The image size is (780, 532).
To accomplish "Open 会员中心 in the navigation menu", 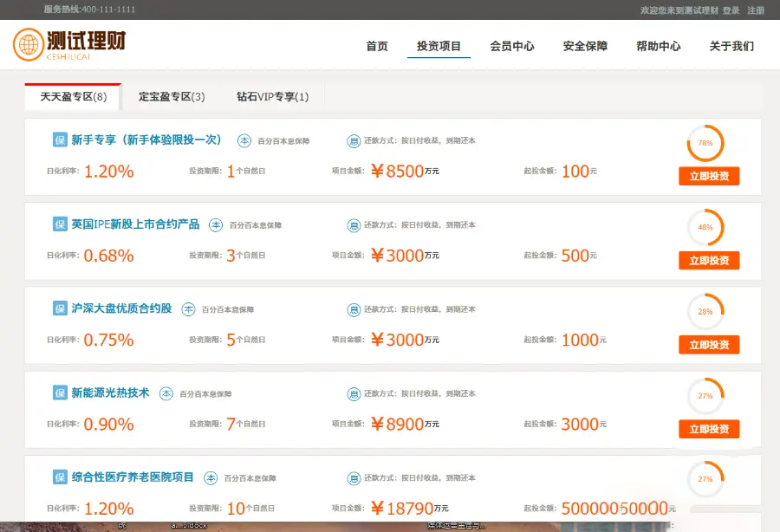I will coord(511,47).
